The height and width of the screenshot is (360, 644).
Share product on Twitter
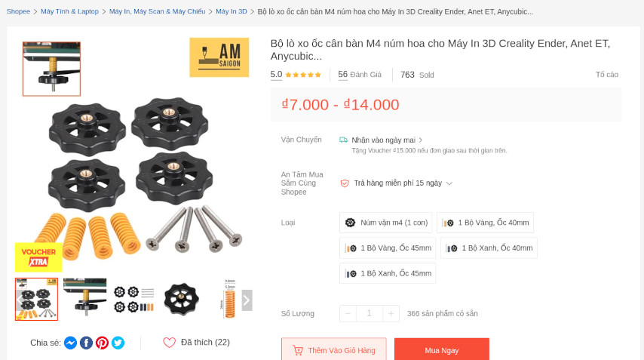tap(118, 343)
